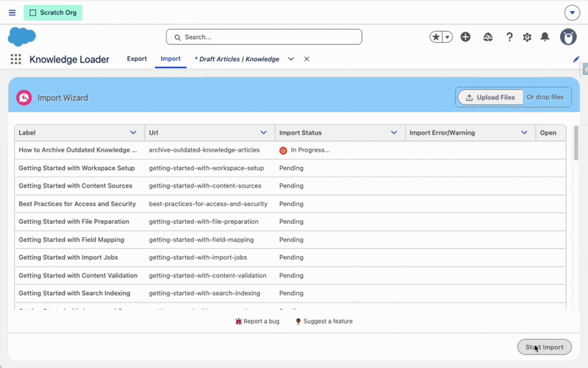588x368 pixels.
Task: Expand the Import Error/Warning column menu
Action: pyautogui.click(x=524, y=132)
